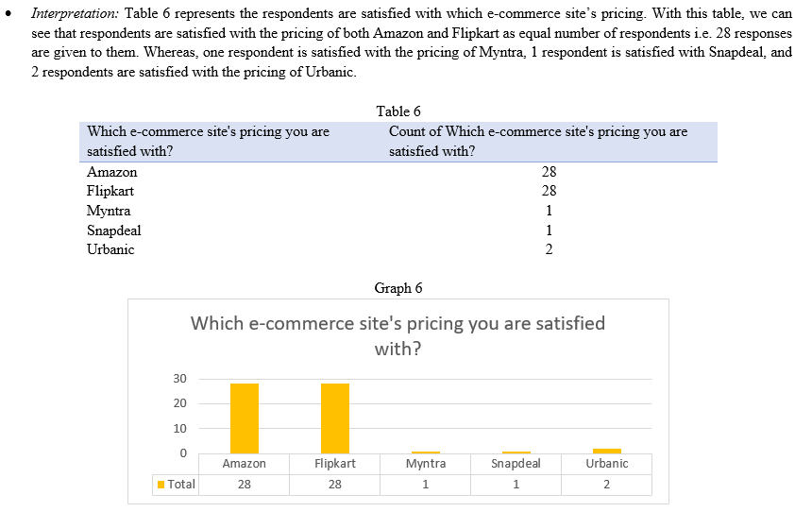This screenshot has height=512, width=812.
Task: Click the Amazon bar in the chart
Action: (245, 418)
